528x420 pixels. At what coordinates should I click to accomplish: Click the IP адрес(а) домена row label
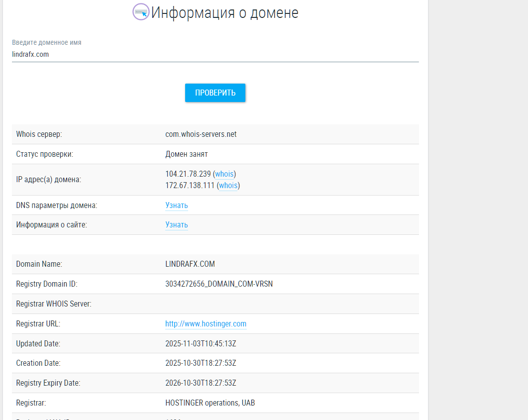click(48, 180)
